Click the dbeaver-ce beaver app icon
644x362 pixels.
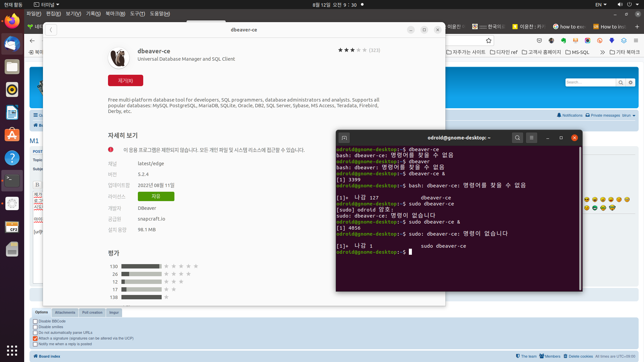(x=119, y=58)
